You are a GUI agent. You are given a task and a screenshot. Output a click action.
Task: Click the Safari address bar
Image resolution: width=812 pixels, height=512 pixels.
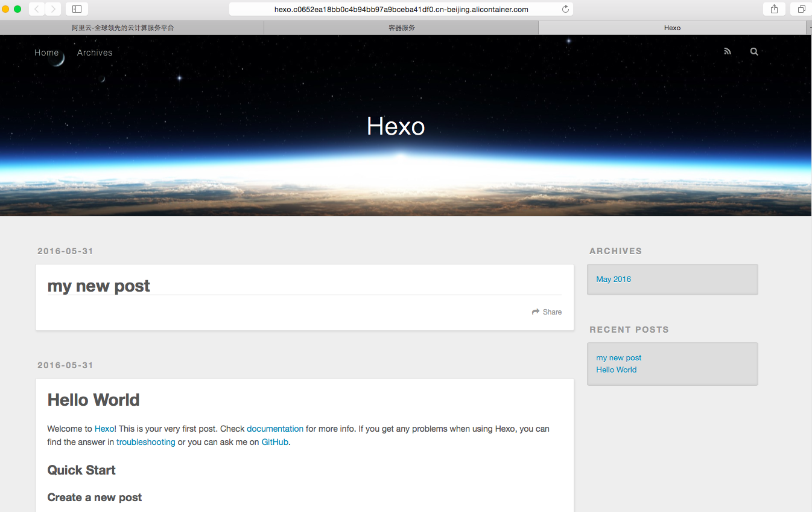coord(401,9)
